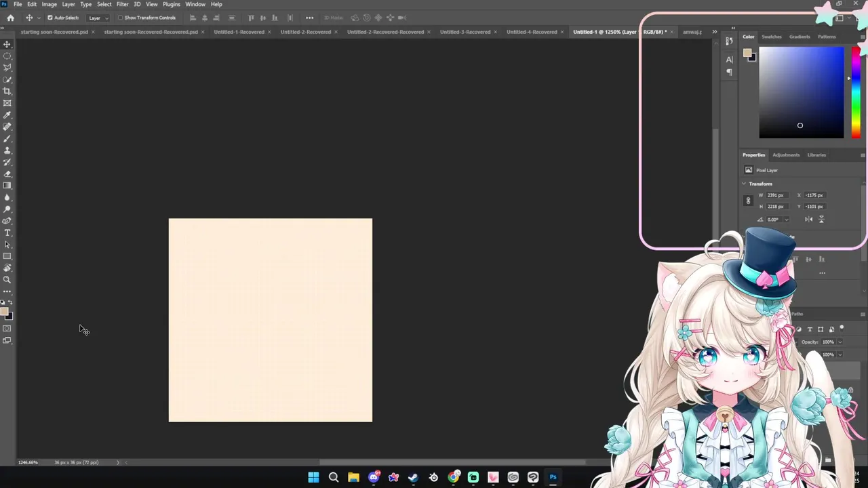Screen dimensions: 868x488
Task: Select the Gradient tool
Action: click(x=7, y=185)
